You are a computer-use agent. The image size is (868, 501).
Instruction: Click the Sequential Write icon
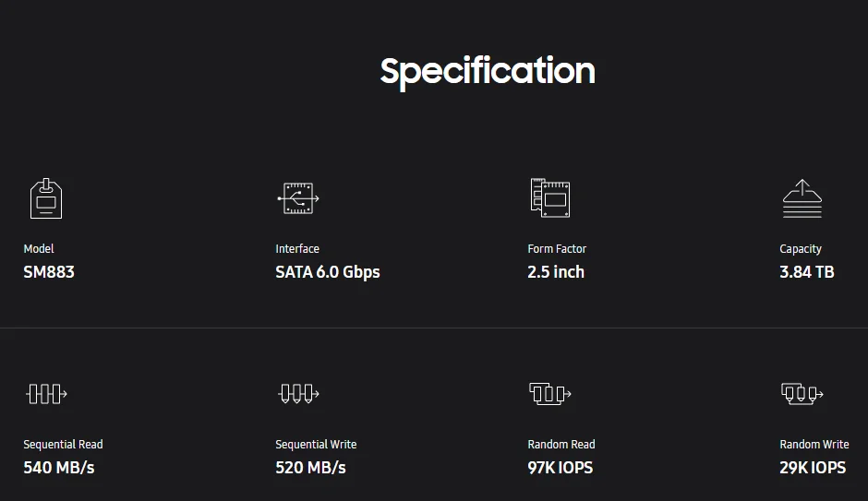click(x=298, y=394)
